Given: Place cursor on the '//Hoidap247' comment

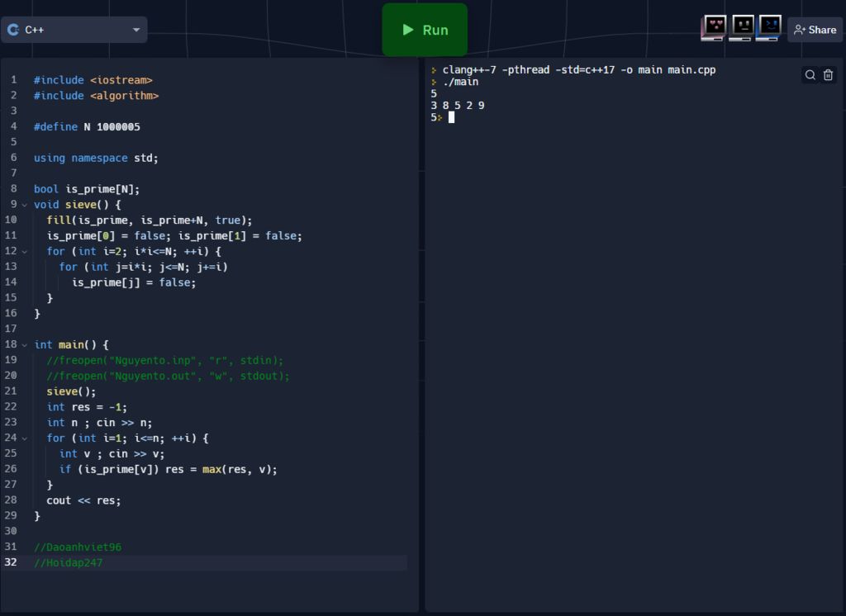Looking at the screenshot, I should [x=69, y=562].
